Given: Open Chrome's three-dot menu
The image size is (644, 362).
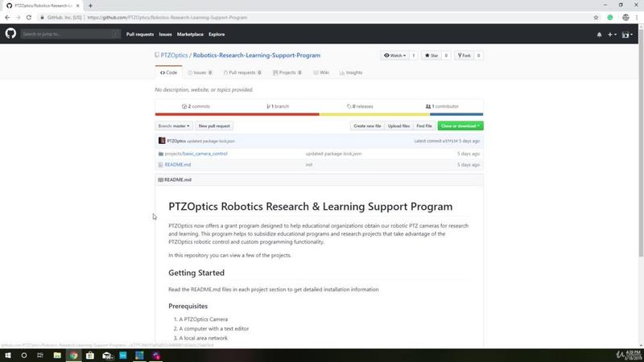Looking at the screenshot, I should click(x=637, y=18).
